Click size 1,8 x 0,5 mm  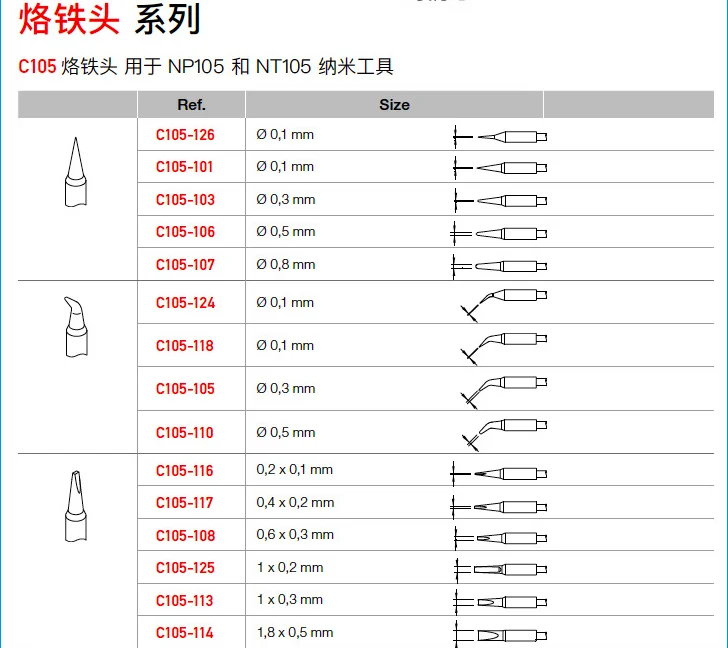[295, 633]
